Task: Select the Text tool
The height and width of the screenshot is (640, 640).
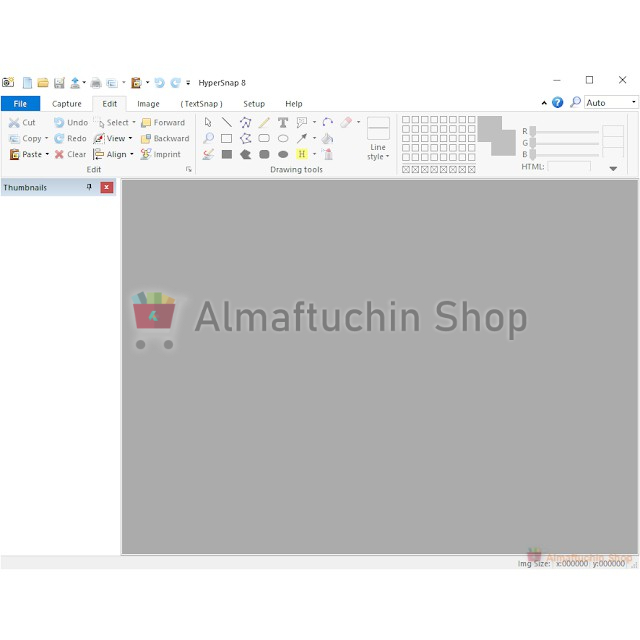Action: coord(283,122)
